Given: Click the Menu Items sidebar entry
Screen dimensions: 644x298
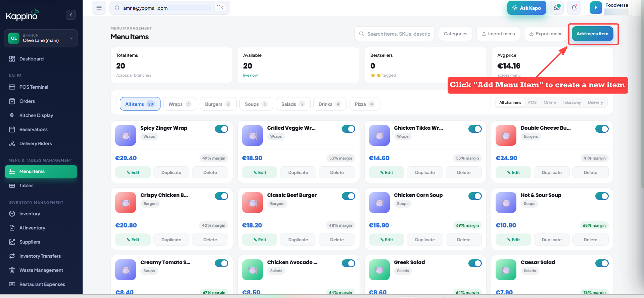Looking at the screenshot, I should pos(41,171).
